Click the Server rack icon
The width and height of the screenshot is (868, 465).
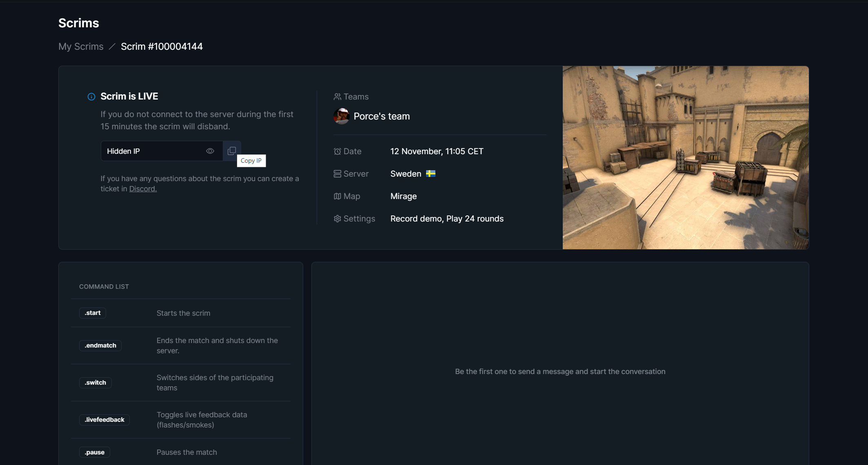point(337,174)
